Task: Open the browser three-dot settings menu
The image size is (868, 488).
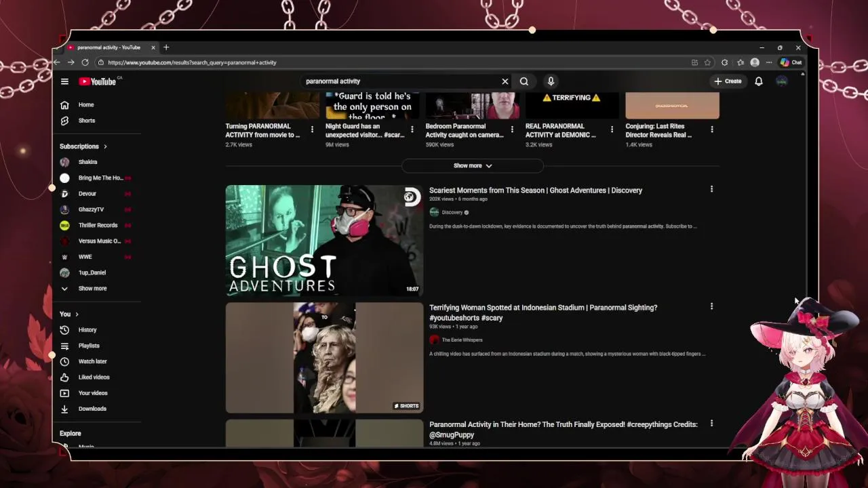Action: pyautogui.click(x=768, y=62)
